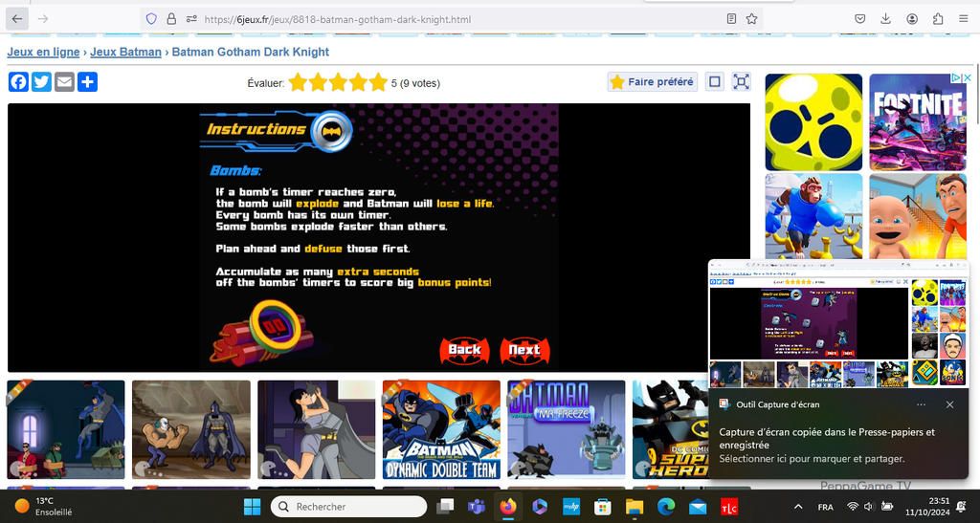Viewport: 980px width, 523px height.
Task: Open the Firefox application hamburger menu
Action: click(x=963, y=18)
